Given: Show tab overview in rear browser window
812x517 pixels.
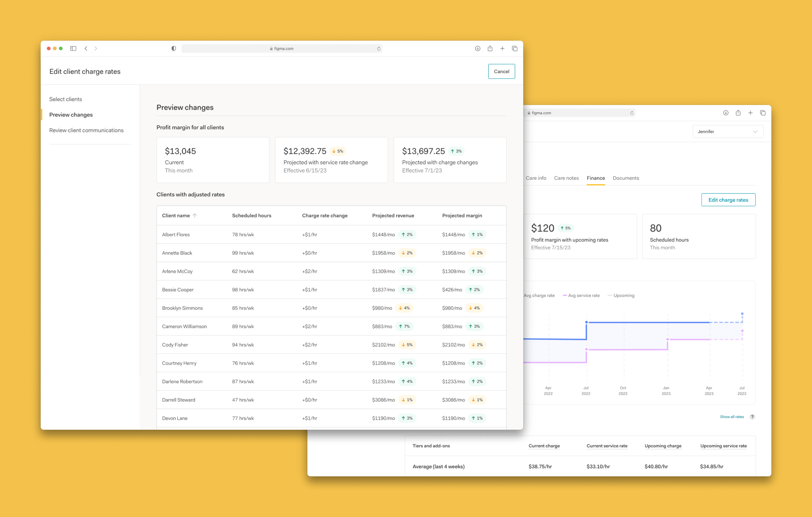Looking at the screenshot, I should [763, 113].
